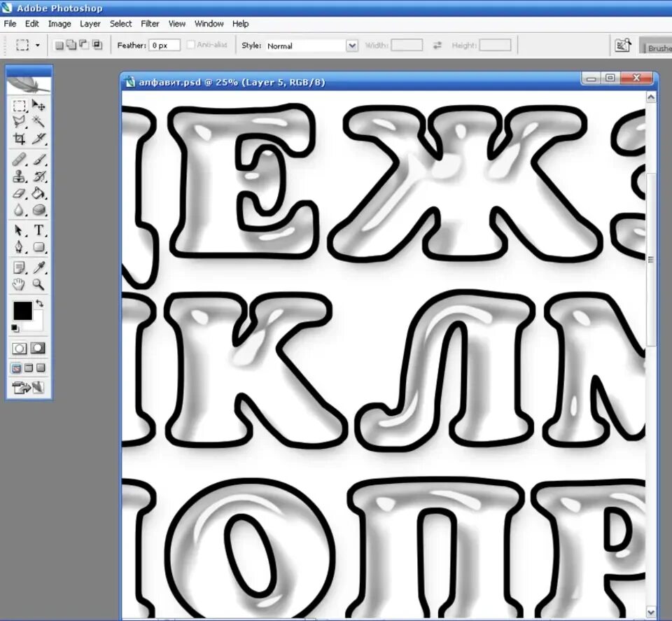Open the Help menu
672x621 pixels.
pos(240,24)
